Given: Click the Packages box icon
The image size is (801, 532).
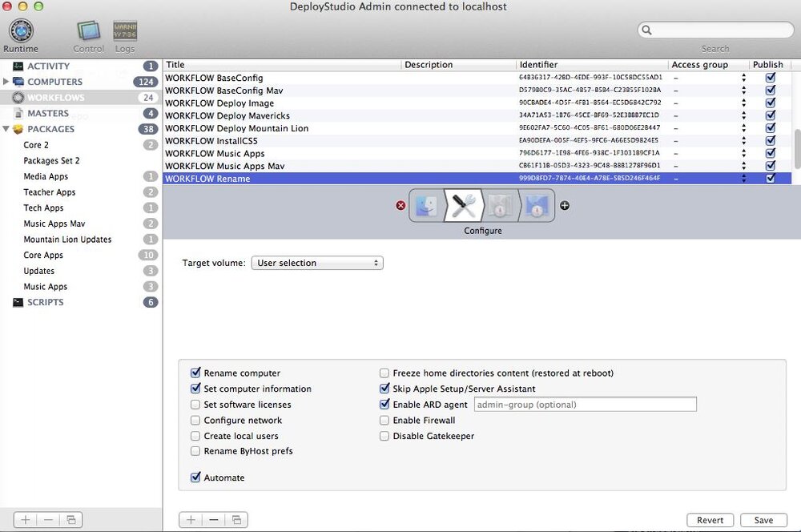Looking at the screenshot, I should pyautogui.click(x=18, y=129).
